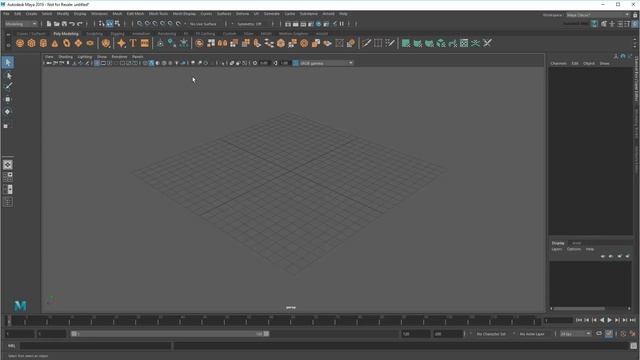Open the sRGB gamma view transform dropdown
This screenshot has height=360, width=640.
click(x=326, y=63)
